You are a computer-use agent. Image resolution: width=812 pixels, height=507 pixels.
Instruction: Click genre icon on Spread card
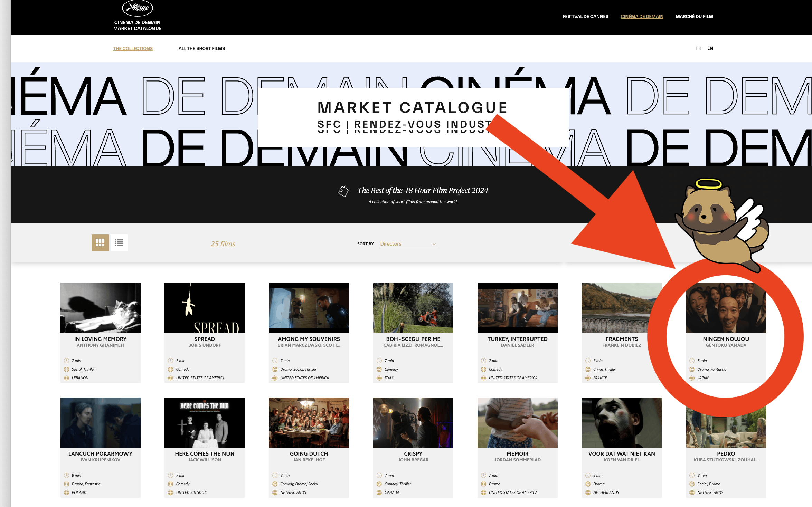171,369
